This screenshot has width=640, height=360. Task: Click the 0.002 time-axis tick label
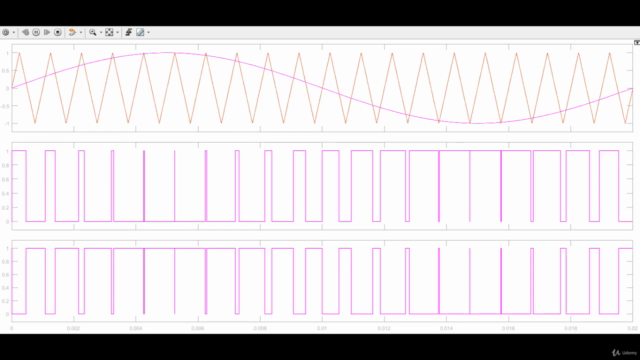(x=73, y=328)
